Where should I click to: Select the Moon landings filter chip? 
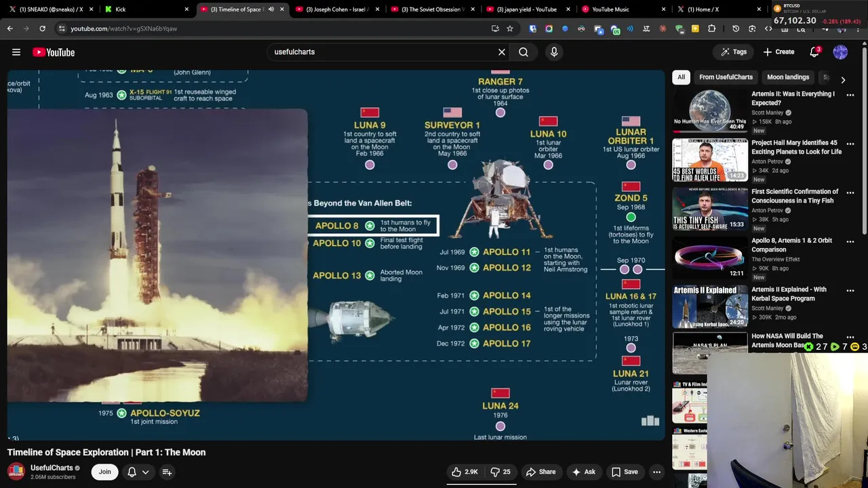pyautogui.click(x=787, y=77)
